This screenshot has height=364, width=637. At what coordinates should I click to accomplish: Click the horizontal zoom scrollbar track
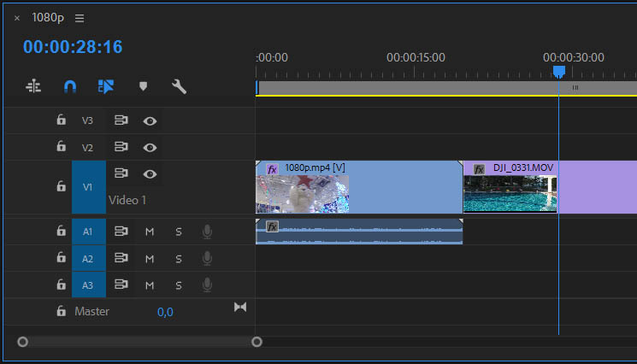pos(139,342)
